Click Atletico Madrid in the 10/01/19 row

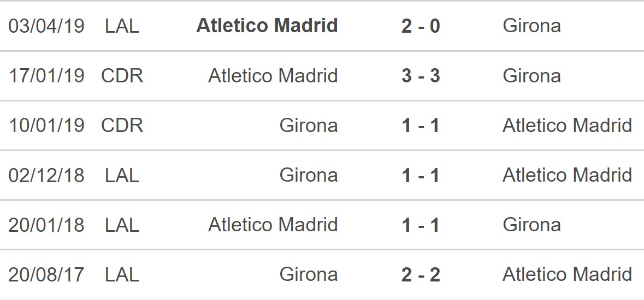[x=567, y=125]
